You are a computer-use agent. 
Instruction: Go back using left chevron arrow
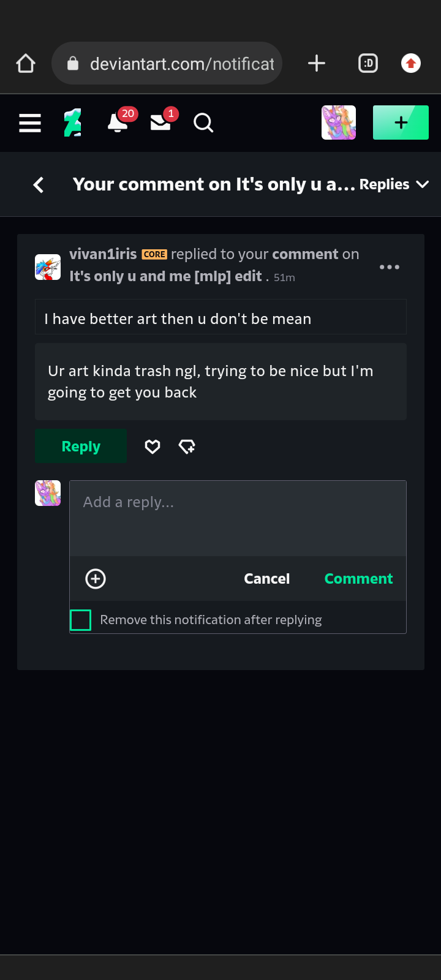point(39,184)
